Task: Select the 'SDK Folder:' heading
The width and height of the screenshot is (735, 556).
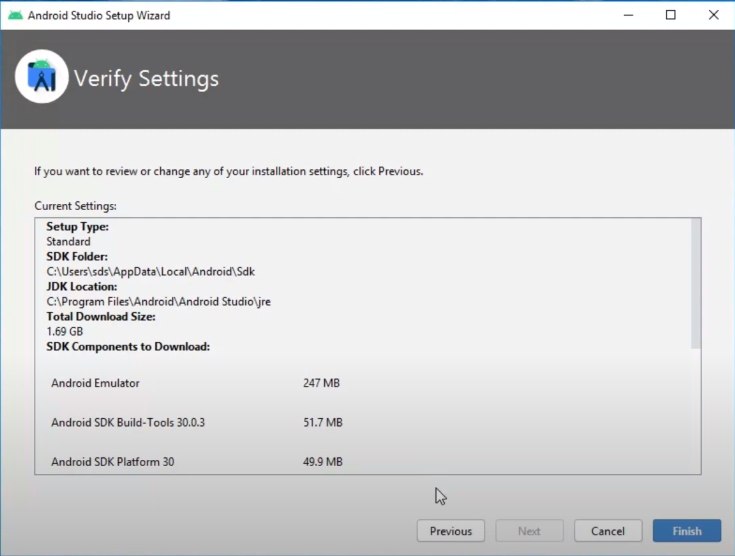Action: click(x=77, y=256)
